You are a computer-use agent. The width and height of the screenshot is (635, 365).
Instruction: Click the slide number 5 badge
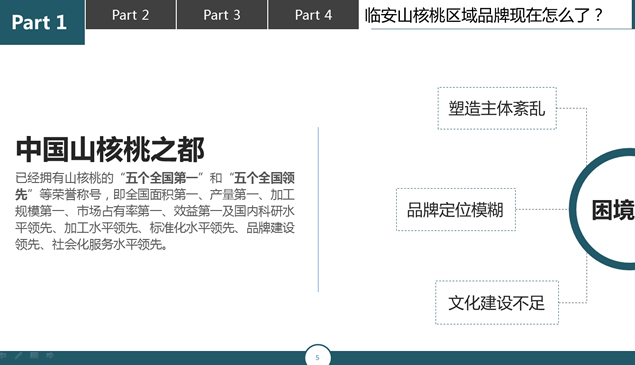[318, 356]
